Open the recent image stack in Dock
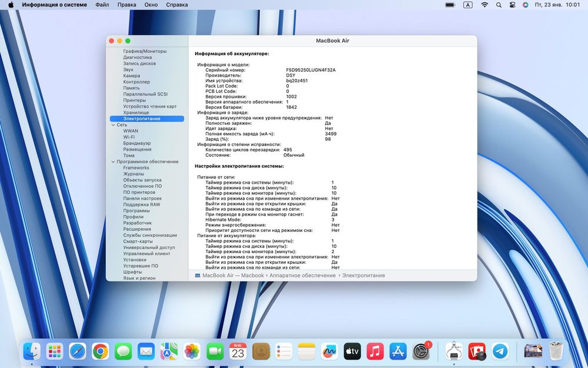588x368 pixels. [533, 352]
